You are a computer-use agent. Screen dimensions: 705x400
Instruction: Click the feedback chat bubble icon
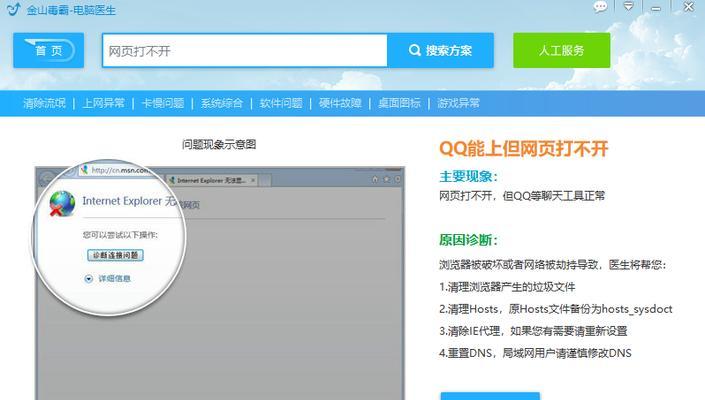[600, 7]
